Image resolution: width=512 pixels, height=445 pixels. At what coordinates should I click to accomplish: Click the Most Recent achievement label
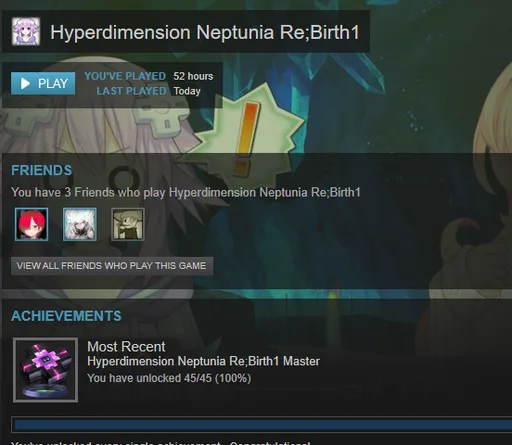point(126,347)
